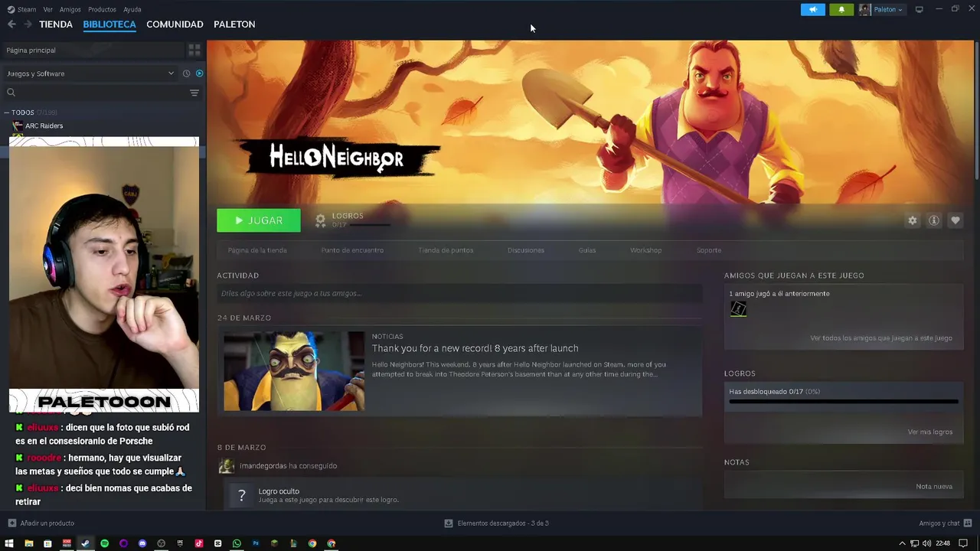Screen dimensions: 980x551
Task: Open Photoshop from the taskbar
Action: tap(256, 543)
